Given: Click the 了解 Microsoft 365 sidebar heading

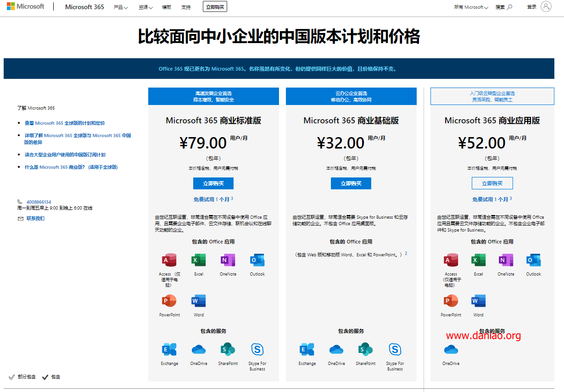Looking at the screenshot, I should (36, 108).
